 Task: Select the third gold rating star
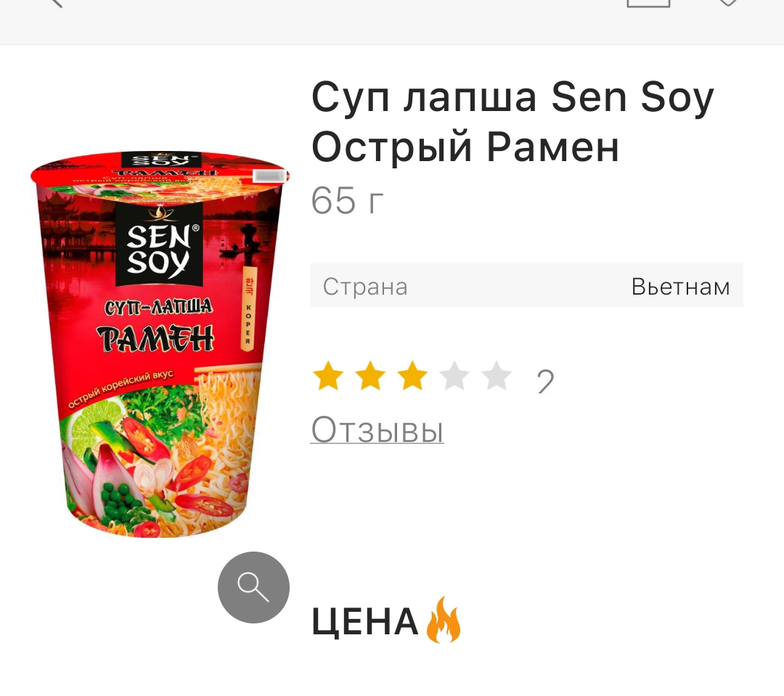pyautogui.click(x=412, y=375)
